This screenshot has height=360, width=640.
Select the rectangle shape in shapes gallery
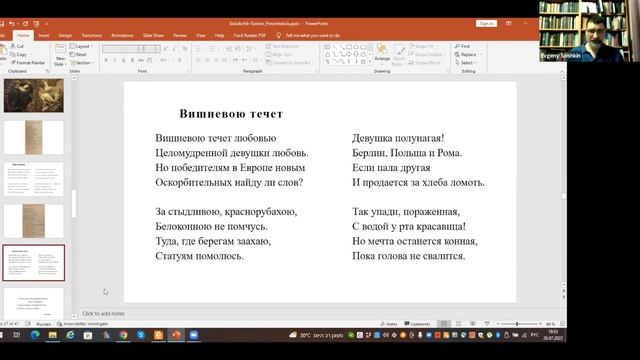(349, 47)
